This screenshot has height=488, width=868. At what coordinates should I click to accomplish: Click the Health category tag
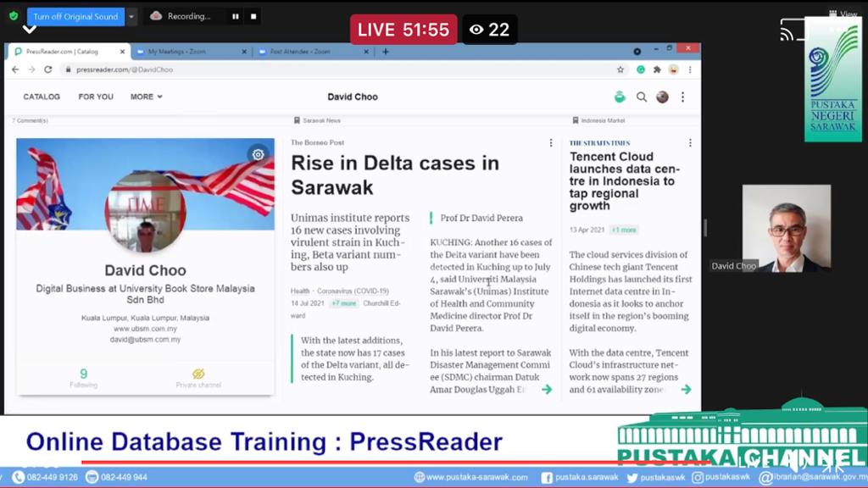[x=300, y=291]
